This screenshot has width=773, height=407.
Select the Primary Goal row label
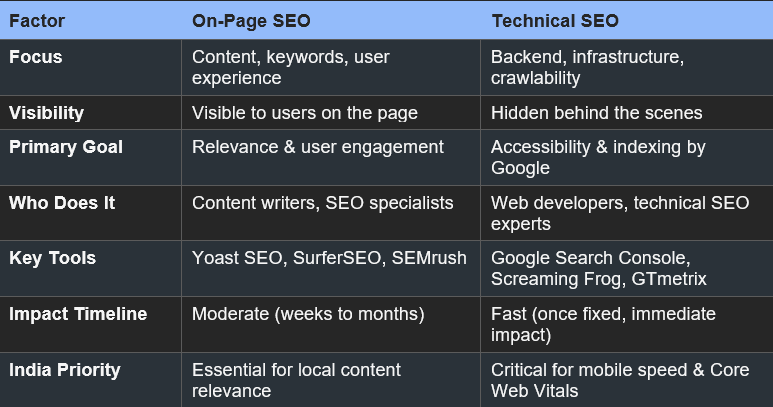point(66,147)
